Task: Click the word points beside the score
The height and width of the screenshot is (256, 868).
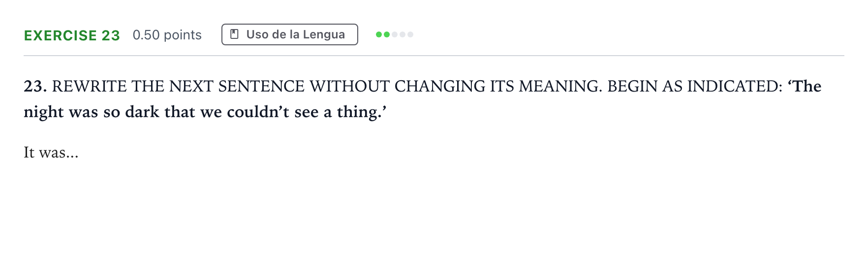Action: tap(183, 35)
